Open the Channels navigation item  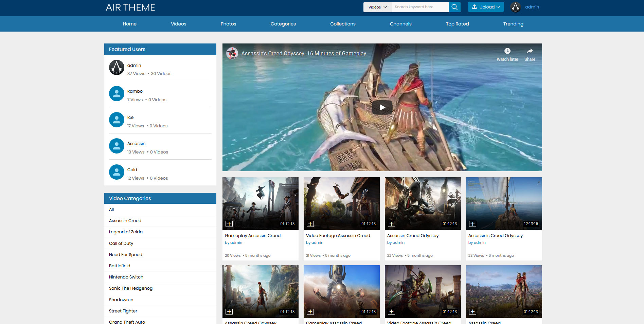click(401, 24)
